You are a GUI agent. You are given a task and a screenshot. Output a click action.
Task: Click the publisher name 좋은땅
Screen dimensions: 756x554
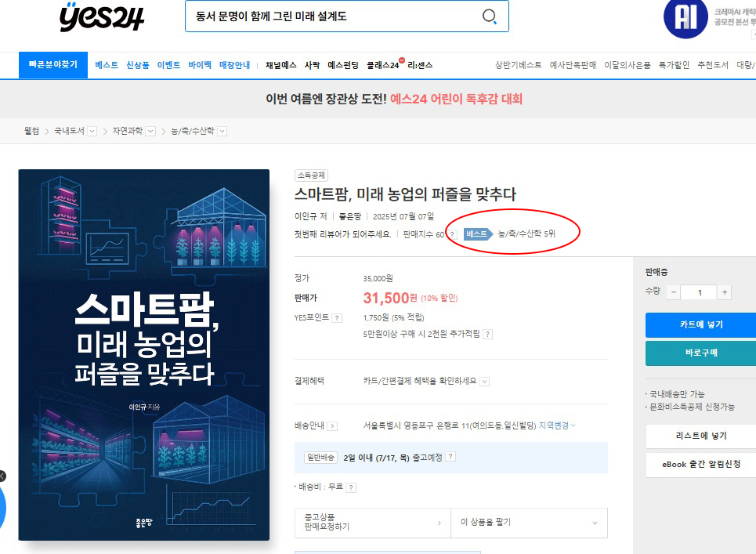point(350,216)
